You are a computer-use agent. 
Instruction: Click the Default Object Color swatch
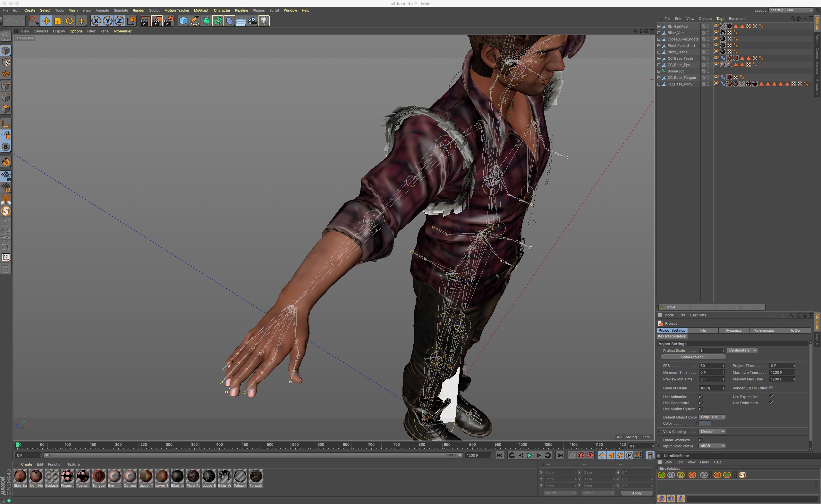coord(705,423)
